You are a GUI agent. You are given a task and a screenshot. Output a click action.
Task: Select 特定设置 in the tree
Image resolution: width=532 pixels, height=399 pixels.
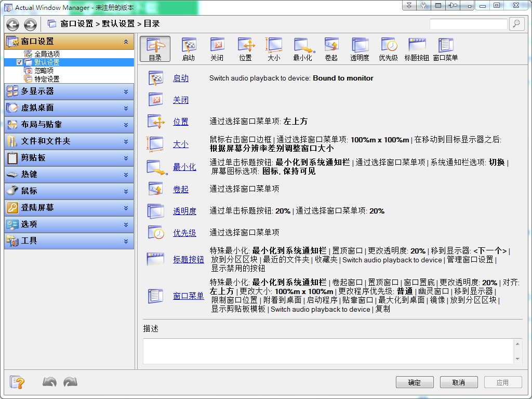[47, 79]
